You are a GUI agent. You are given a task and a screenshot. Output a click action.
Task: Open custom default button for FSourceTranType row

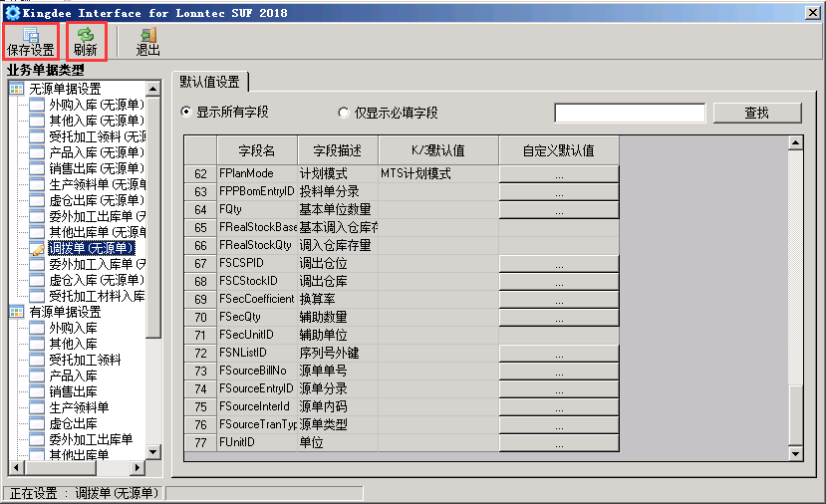point(559,424)
